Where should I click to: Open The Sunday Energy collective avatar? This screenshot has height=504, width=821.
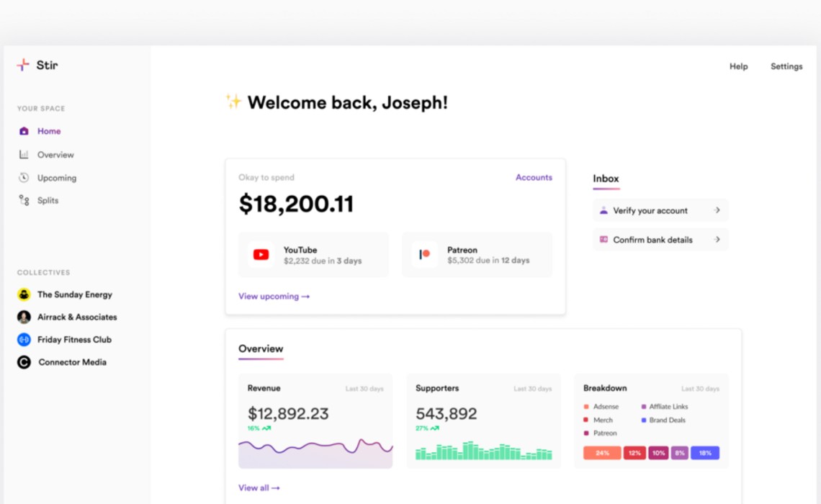point(24,294)
